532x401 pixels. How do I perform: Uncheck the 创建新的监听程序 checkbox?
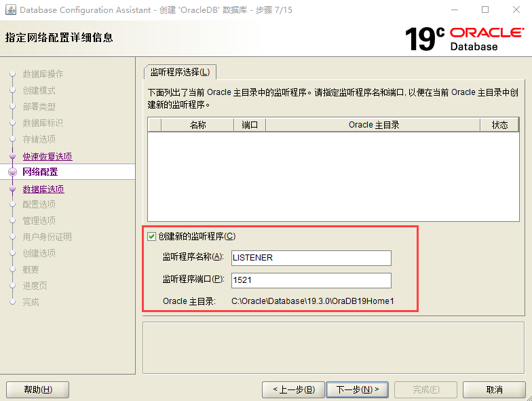pos(152,237)
